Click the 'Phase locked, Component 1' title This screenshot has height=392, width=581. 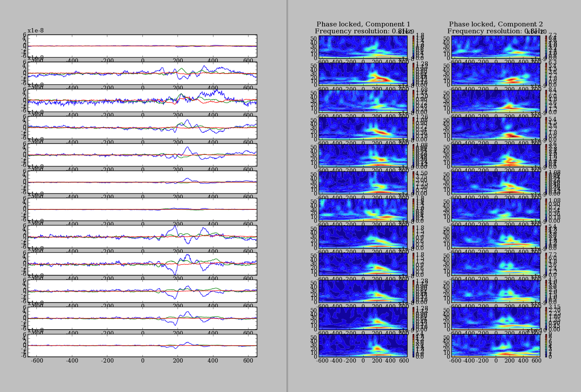tap(363, 24)
